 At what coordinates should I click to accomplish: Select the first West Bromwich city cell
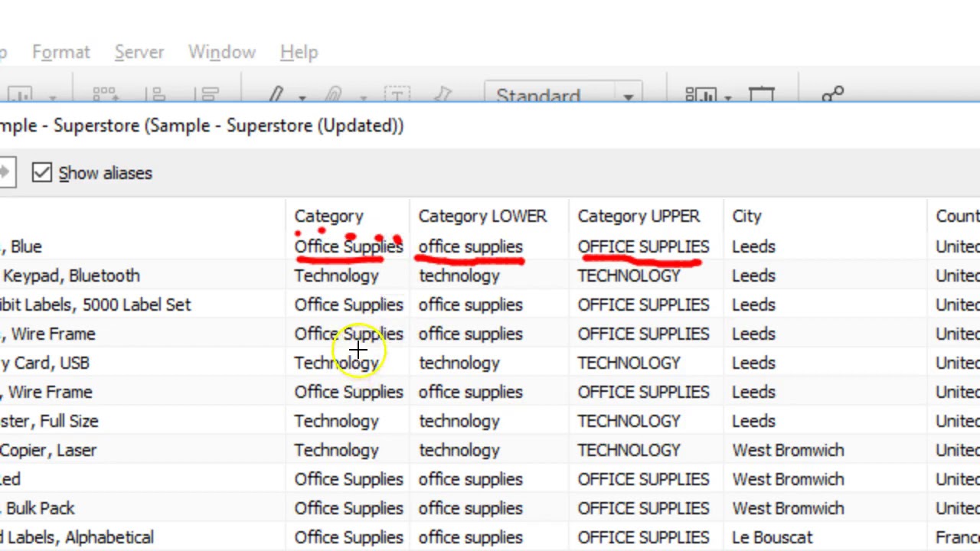(x=788, y=450)
